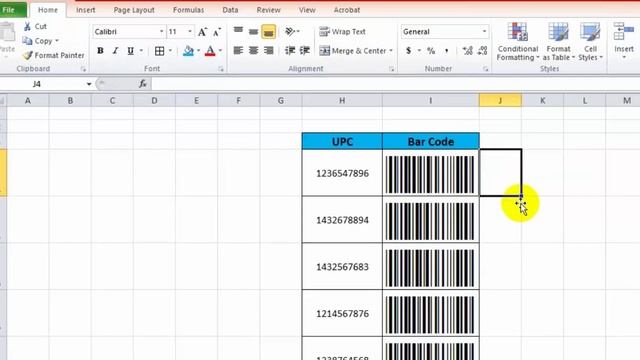Switch to Insert tab
The height and width of the screenshot is (360, 640).
[85, 10]
